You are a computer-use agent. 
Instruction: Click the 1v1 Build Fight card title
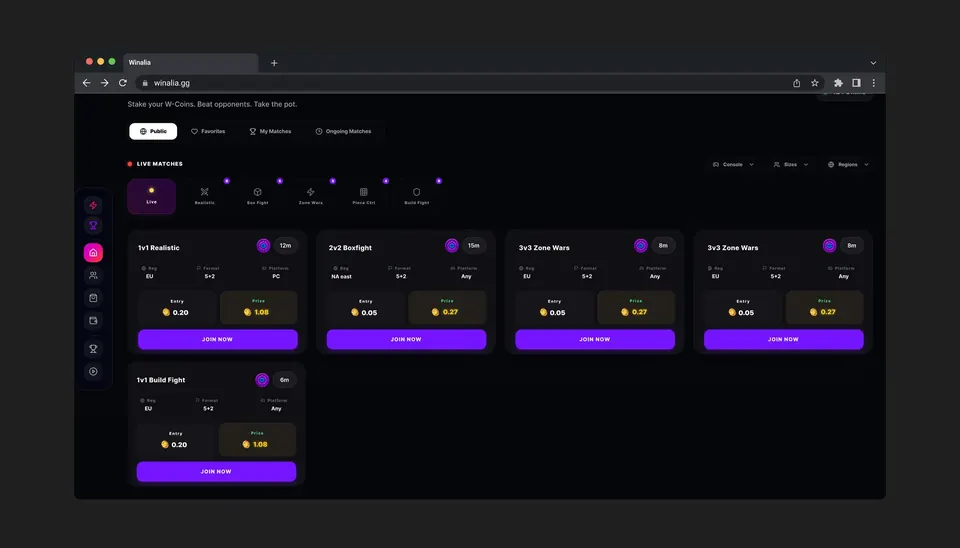pos(160,380)
